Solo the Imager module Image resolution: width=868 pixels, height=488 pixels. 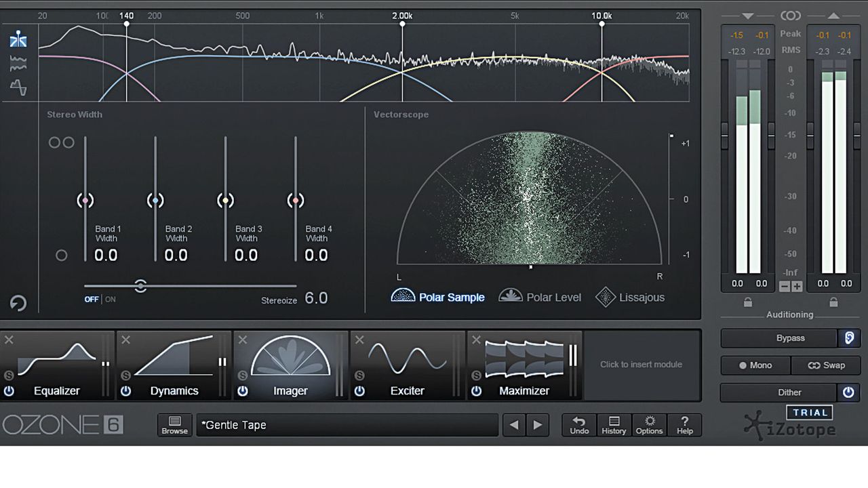[x=243, y=375]
